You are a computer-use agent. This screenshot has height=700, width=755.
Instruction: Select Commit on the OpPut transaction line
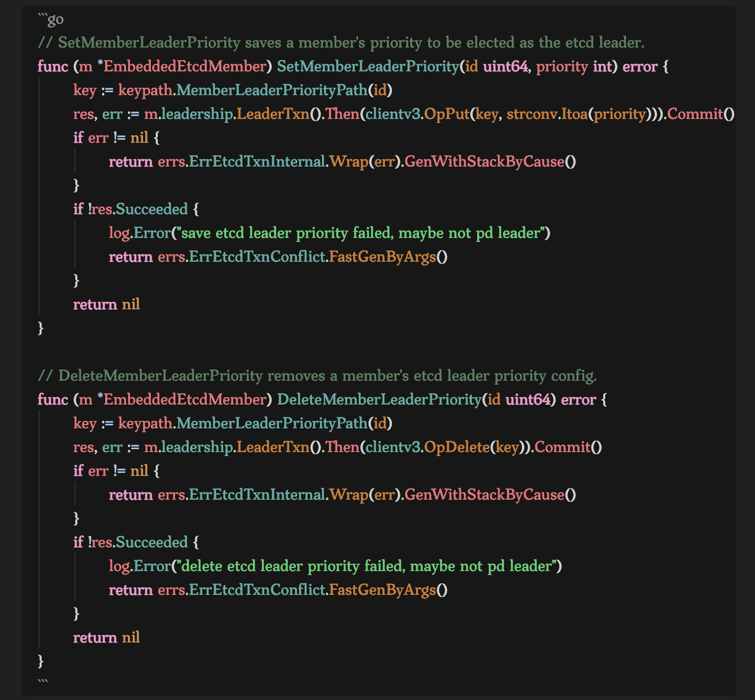click(x=695, y=114)
